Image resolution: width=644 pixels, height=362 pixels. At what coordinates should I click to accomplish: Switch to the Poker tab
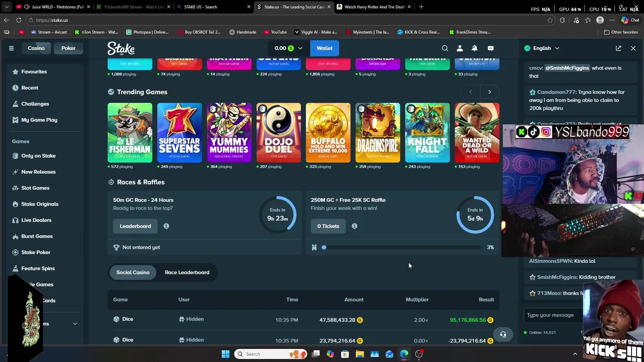(68, 48)
